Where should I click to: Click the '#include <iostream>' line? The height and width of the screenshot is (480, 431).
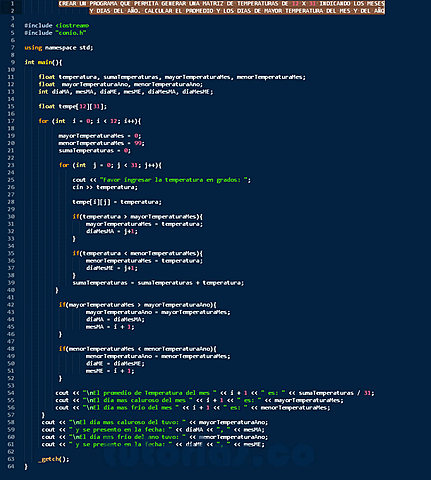[57, 26]
